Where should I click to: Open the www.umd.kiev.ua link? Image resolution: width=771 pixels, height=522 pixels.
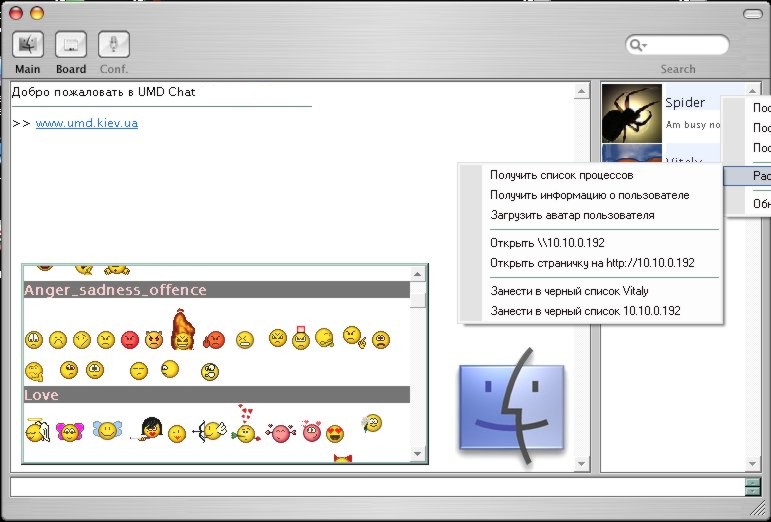click(87, 123)
